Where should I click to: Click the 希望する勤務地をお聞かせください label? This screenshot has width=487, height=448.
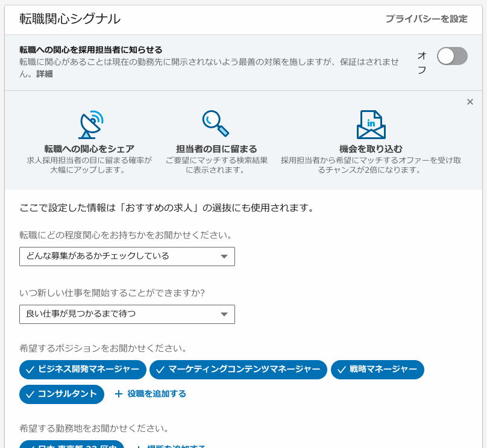[94, 429]
